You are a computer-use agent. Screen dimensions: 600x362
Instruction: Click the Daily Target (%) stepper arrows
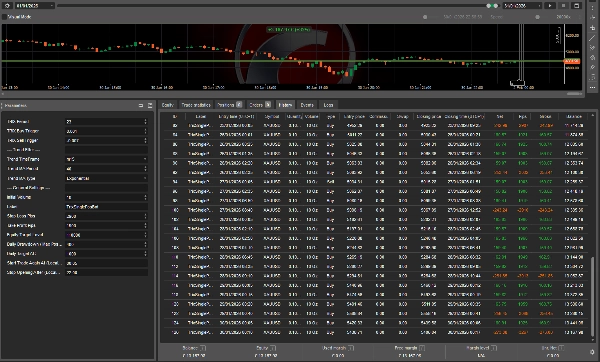(x=145, y=254)
